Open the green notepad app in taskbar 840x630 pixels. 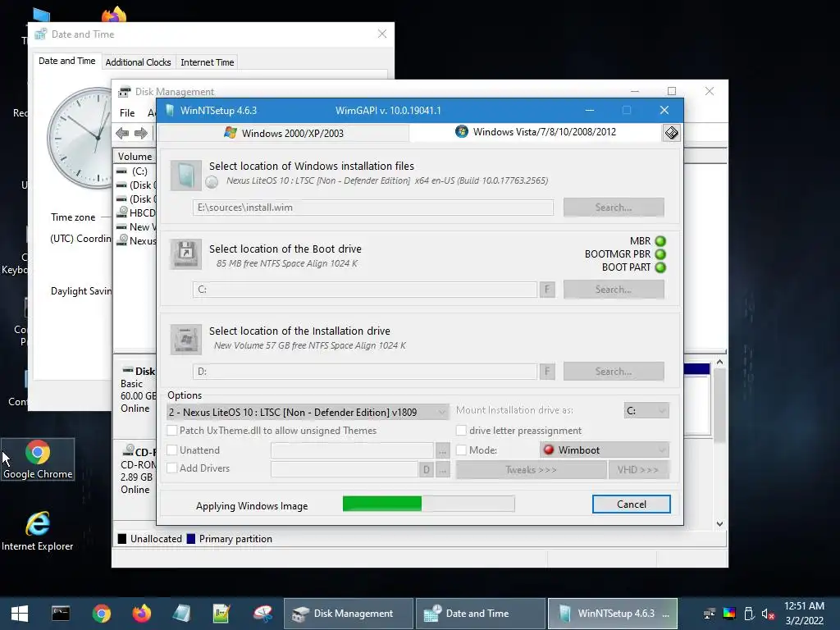pyautogui.click(x=221, y=614)
